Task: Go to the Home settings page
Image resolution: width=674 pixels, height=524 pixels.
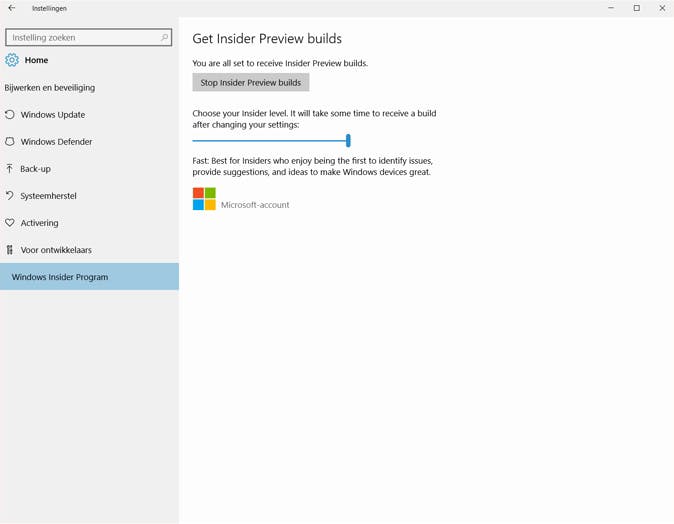Action: click(x=36, y=60)
